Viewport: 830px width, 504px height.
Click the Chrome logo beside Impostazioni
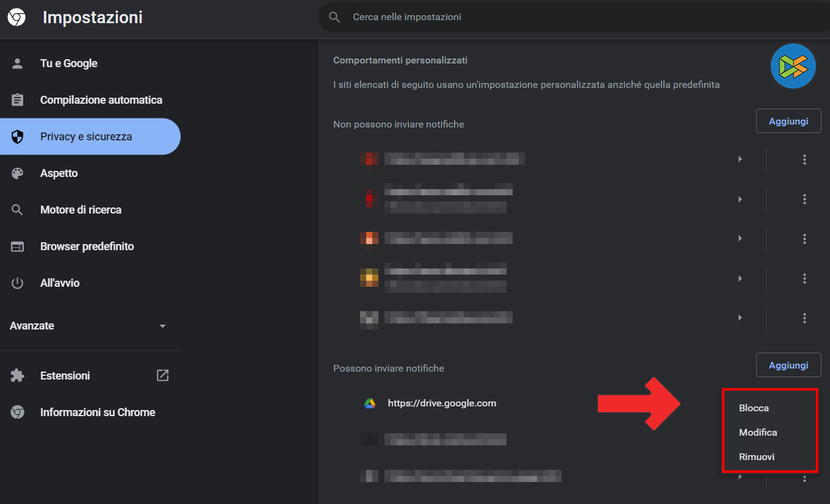pos(16,18)
